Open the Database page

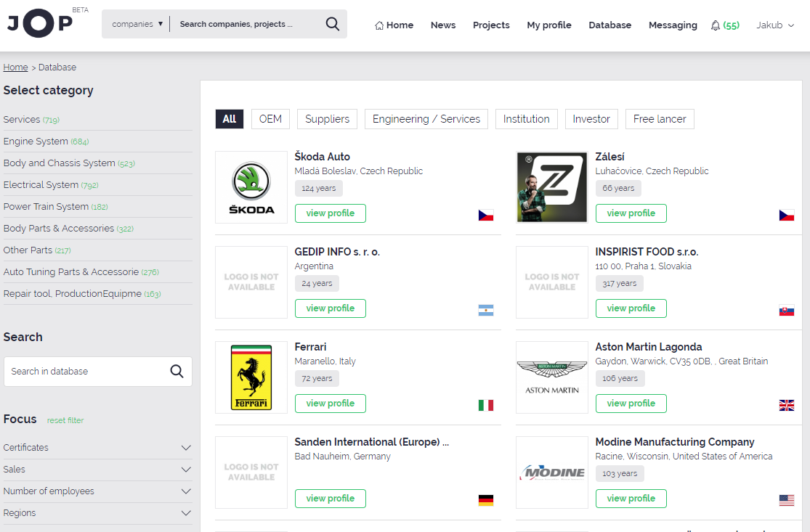tap(610, 25)
